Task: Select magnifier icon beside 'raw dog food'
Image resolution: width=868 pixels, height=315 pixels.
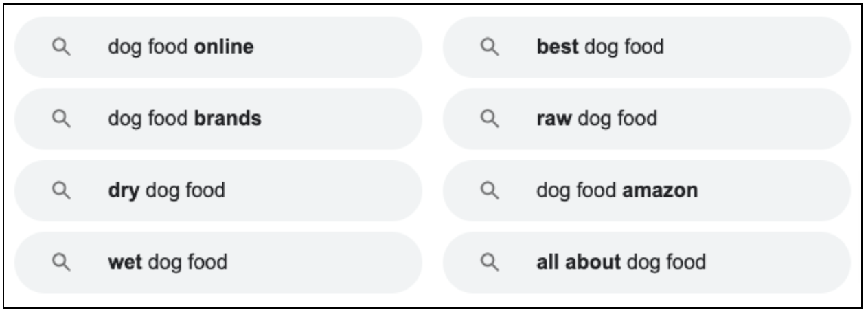Action: point(489,119)
